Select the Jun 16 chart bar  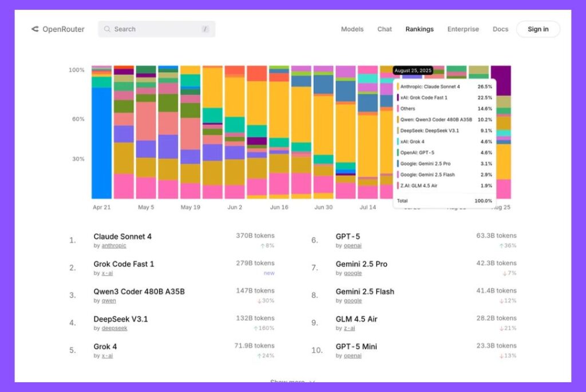pyautogui.click(x=279, y=132)
